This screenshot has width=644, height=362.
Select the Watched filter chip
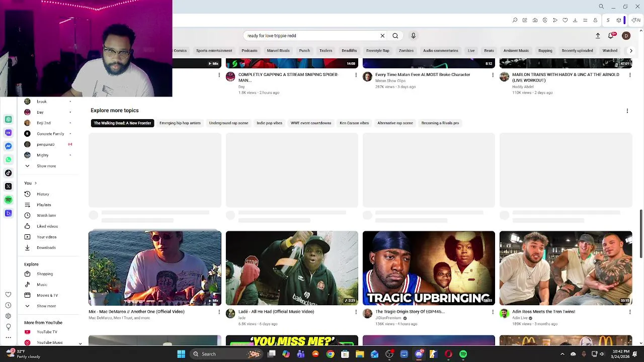(610, 51)
